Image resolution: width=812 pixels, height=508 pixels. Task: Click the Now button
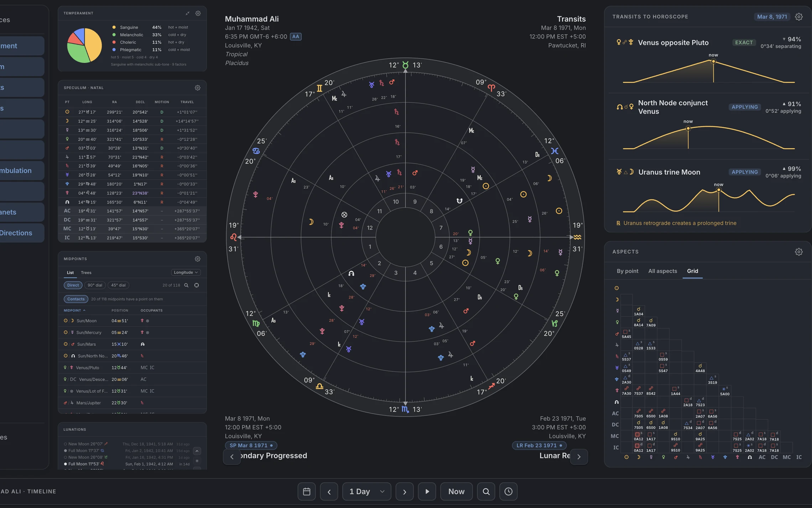coord(456,491)
